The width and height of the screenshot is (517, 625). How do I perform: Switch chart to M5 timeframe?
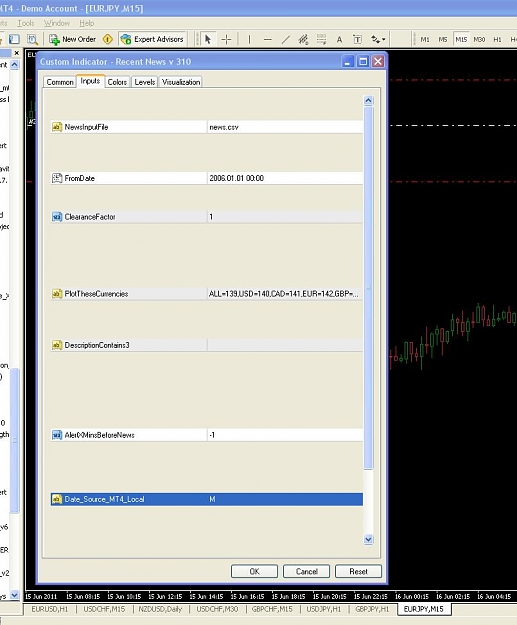point(443,39)
